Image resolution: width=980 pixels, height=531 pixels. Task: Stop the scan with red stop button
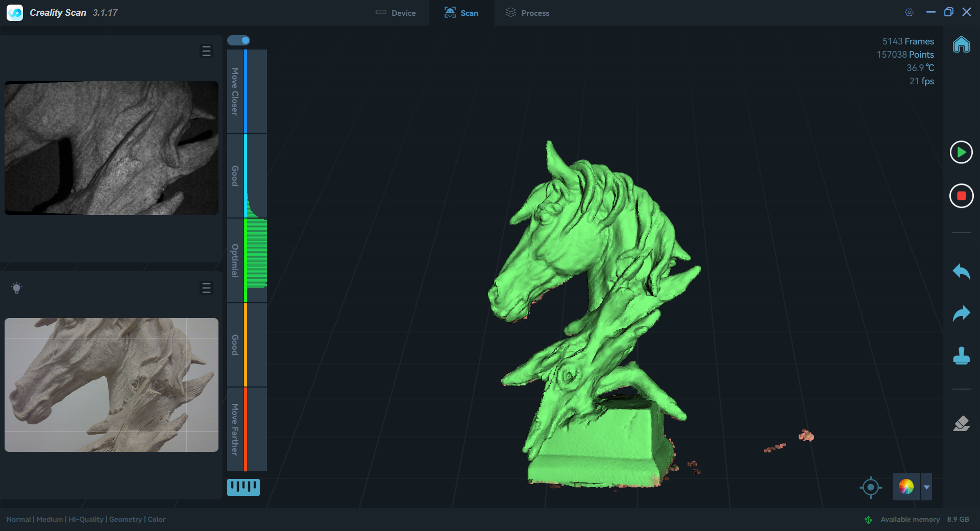[x=961, y=196]
